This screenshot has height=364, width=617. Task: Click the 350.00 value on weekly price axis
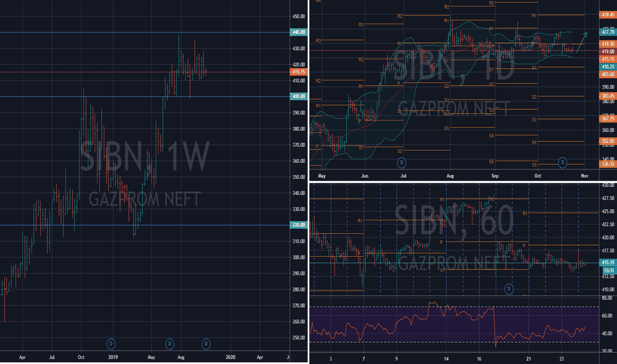tap(299, 177)
